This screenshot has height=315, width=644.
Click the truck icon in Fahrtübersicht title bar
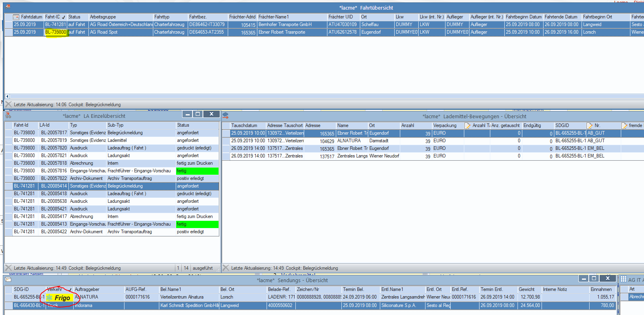[x=8, y=7]
